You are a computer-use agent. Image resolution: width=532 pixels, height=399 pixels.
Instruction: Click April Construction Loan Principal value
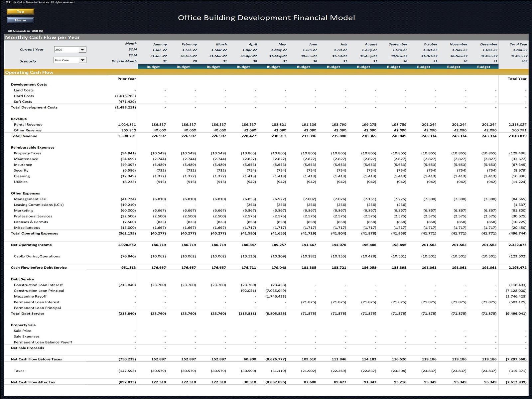point(248,291)
